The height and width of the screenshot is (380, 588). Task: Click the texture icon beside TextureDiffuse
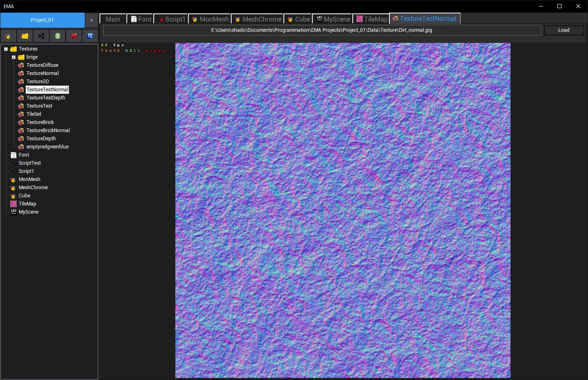click(21, 65)
